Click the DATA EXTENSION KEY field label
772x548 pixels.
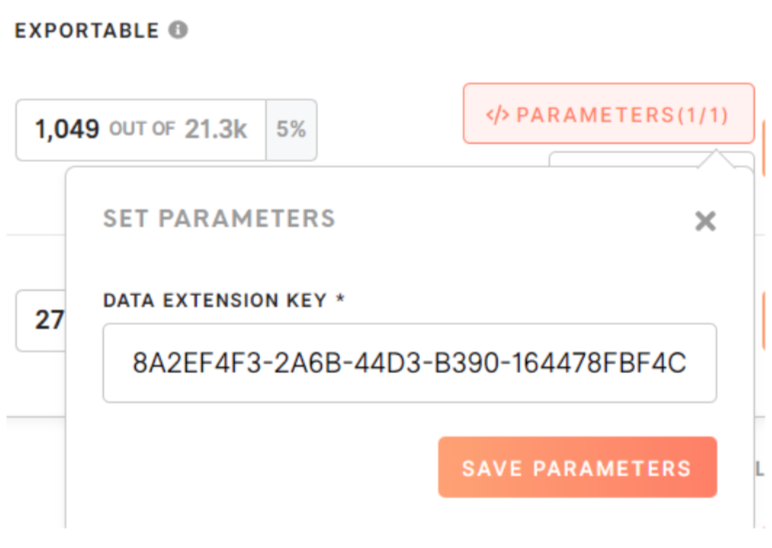tap(214, 300)
